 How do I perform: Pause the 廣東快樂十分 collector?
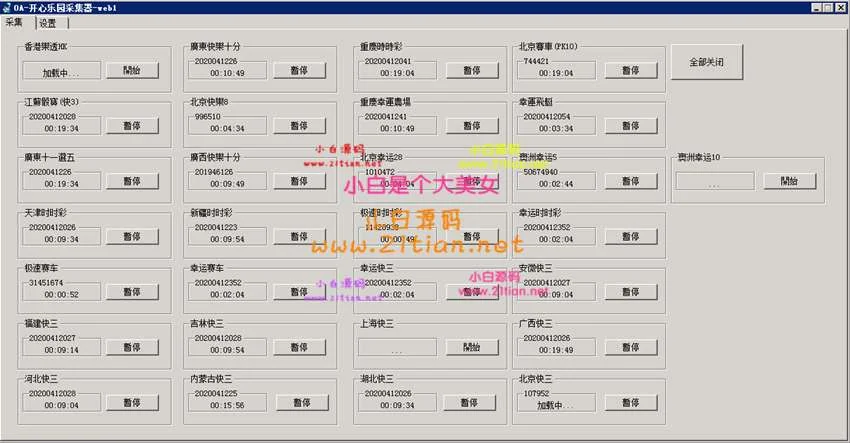(298, 71)
